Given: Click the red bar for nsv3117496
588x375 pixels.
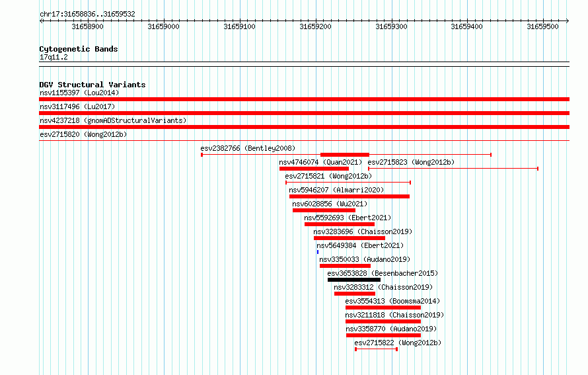Looking at the screenshot, I should tap(304, 113).
